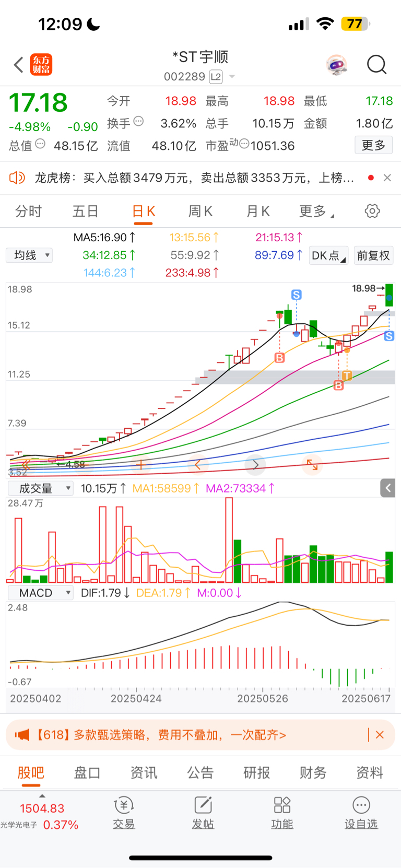The height and width of the screenshot is (868, 401).
Task: Open the DK点 option
Action: 328,255
